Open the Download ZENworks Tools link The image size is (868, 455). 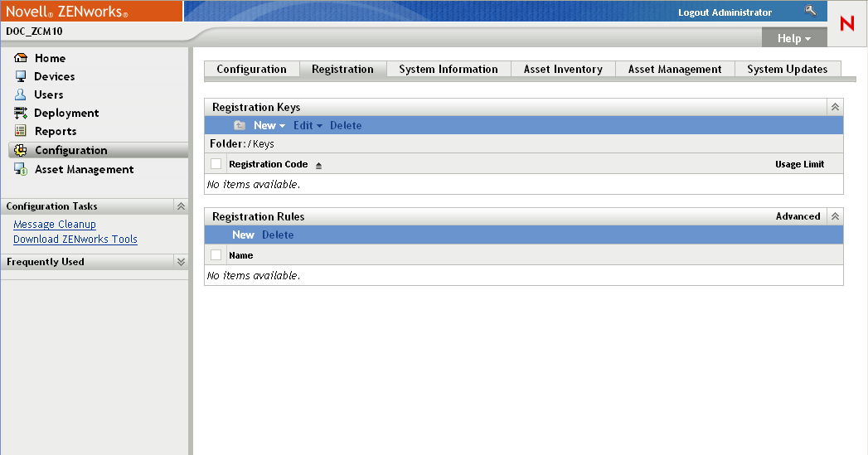click(75, 240)
